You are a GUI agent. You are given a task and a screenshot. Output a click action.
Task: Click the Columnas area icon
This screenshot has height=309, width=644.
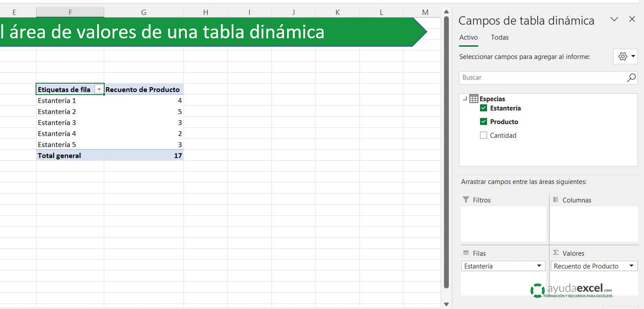click(x=557, y=200)
